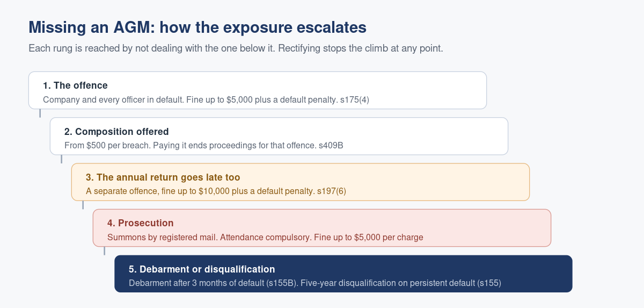Click the connector line between steps 2 and 3
The height and width of the screenshot is (308, 644).
point(61,159)
